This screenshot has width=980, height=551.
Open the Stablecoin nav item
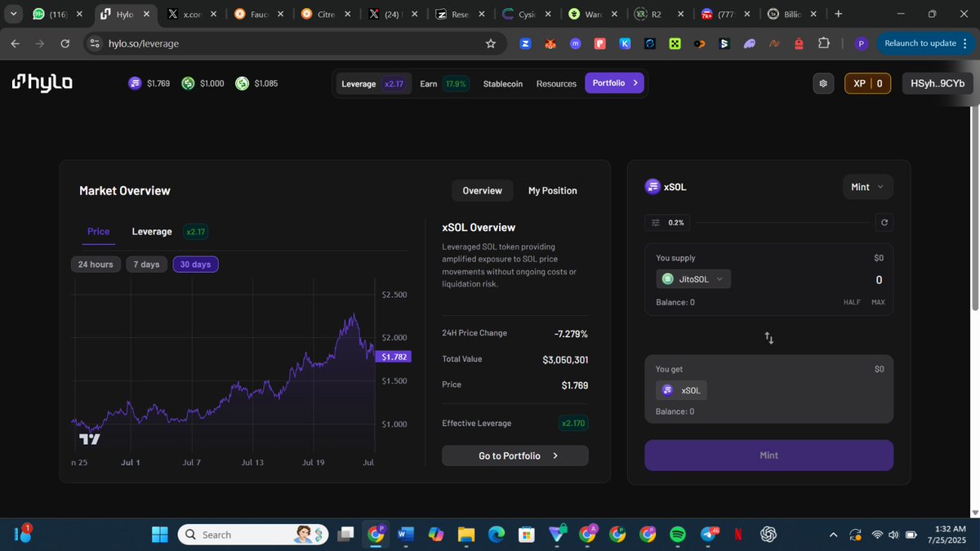(x=503, y=83)
